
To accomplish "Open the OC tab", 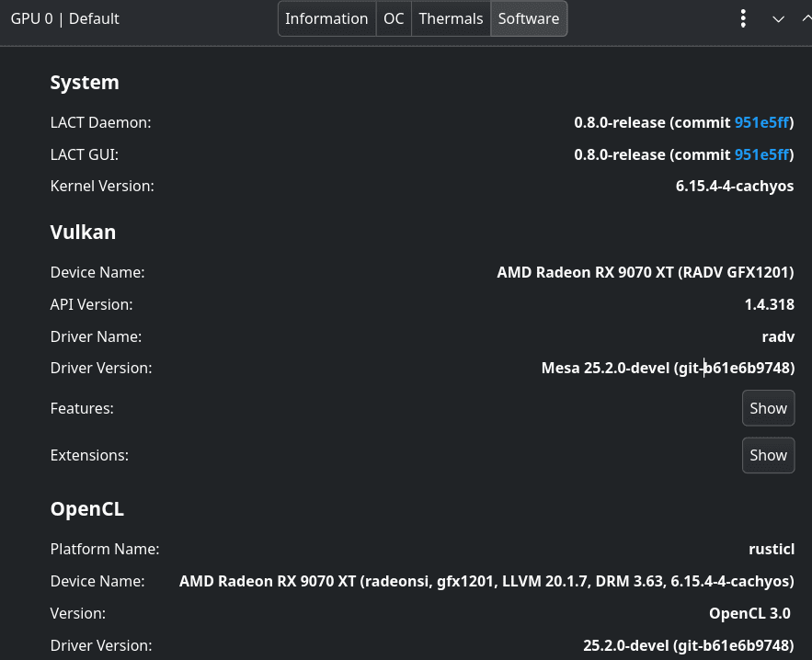I will [394, 18].
